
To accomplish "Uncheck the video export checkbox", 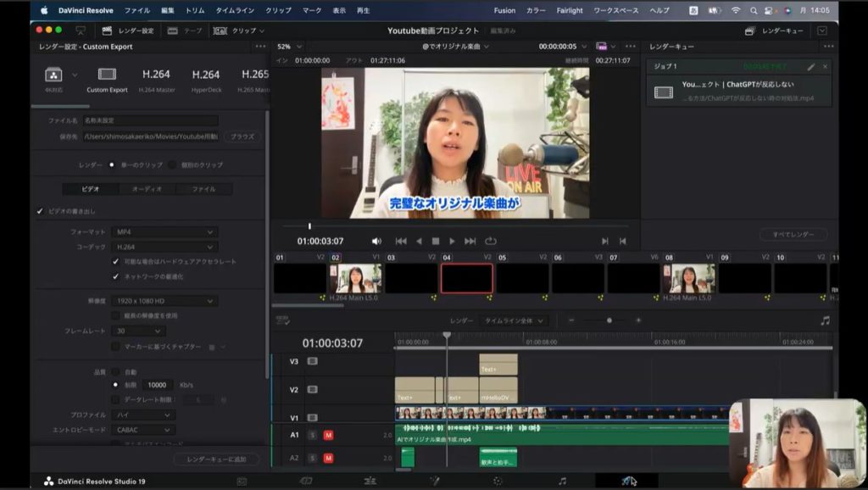I will (40, 211).
